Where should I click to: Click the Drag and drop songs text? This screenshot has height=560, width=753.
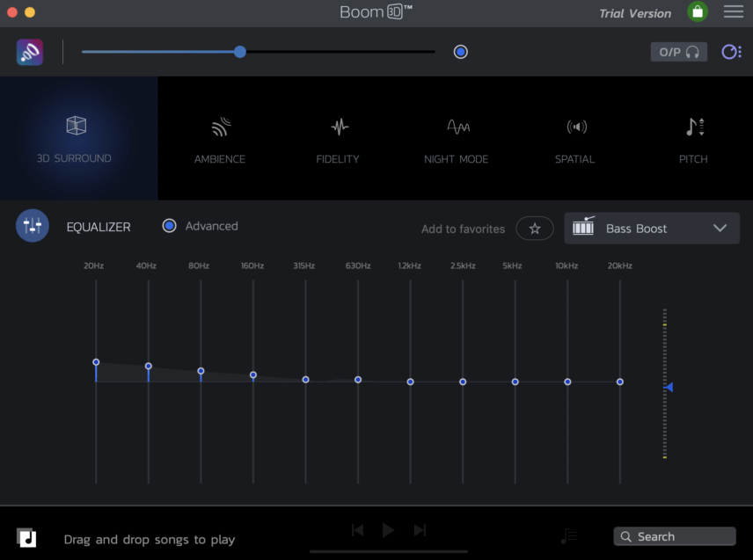[150, 540]
